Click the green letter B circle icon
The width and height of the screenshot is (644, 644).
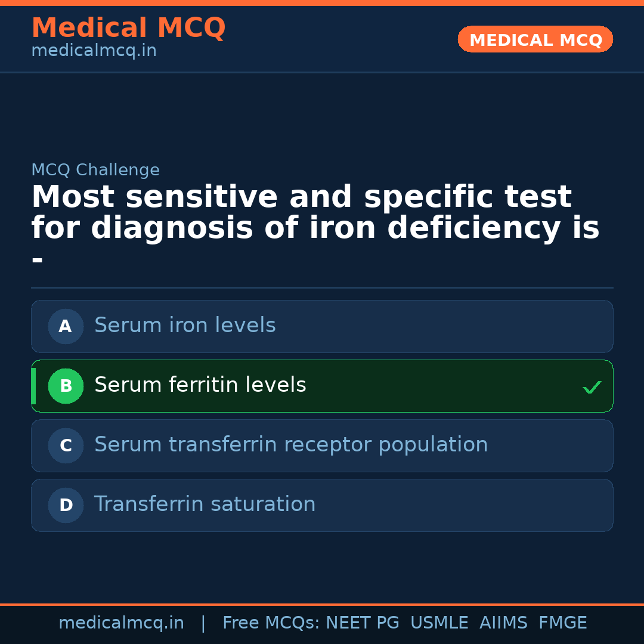point(66,386)
